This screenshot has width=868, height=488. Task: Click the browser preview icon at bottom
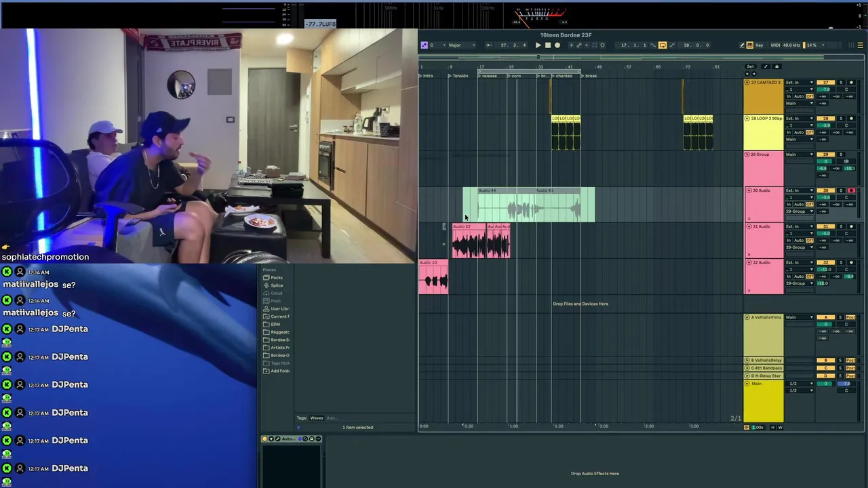tap(298, 428)
